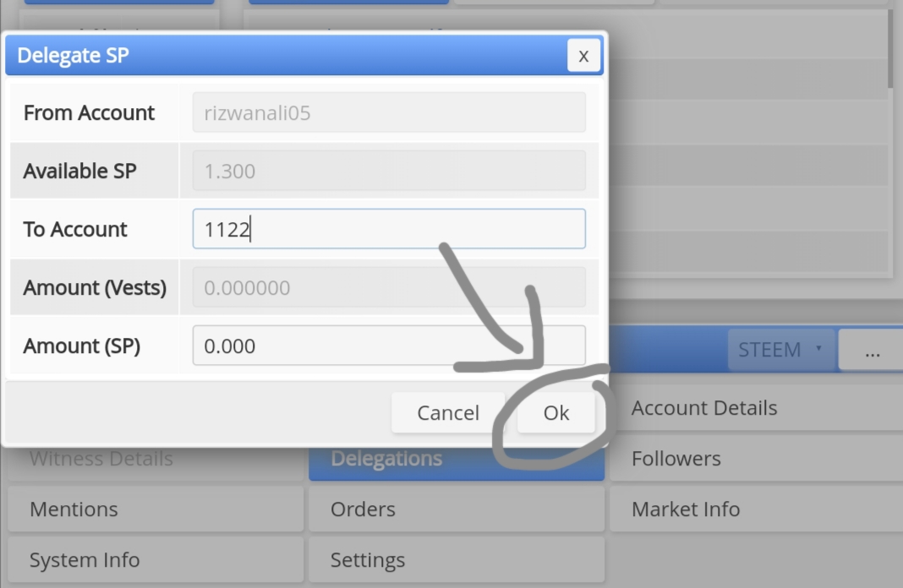This screenshot has height=588, width=903.
Task: Open the Orders tab
Action: pyautogui.click(x=457, y=509)
